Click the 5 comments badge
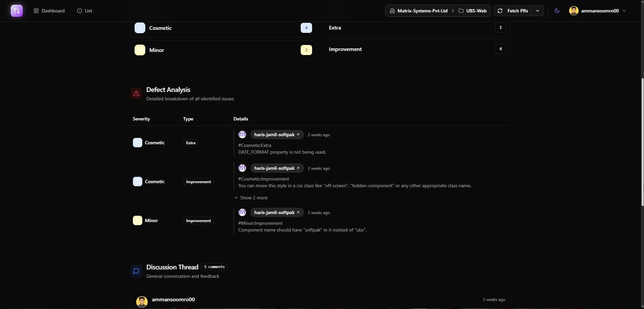The height and width of the screenshot is (309, 644). 214,267
